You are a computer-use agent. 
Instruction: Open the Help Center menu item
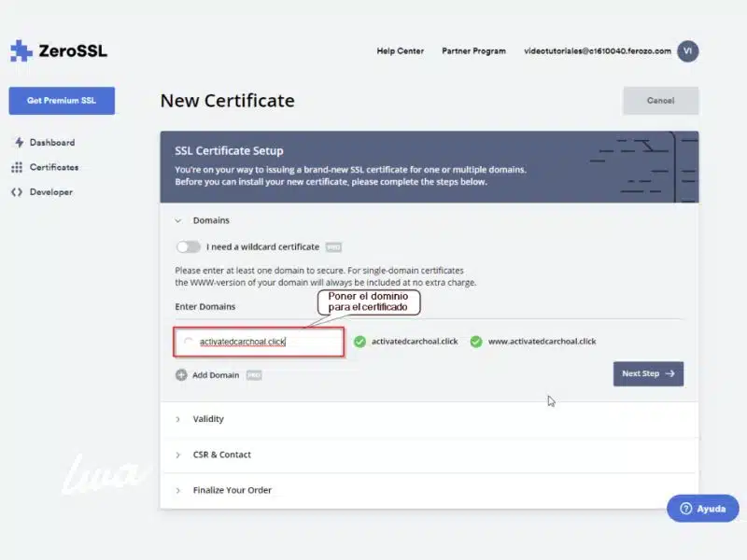tap(400, 51)
